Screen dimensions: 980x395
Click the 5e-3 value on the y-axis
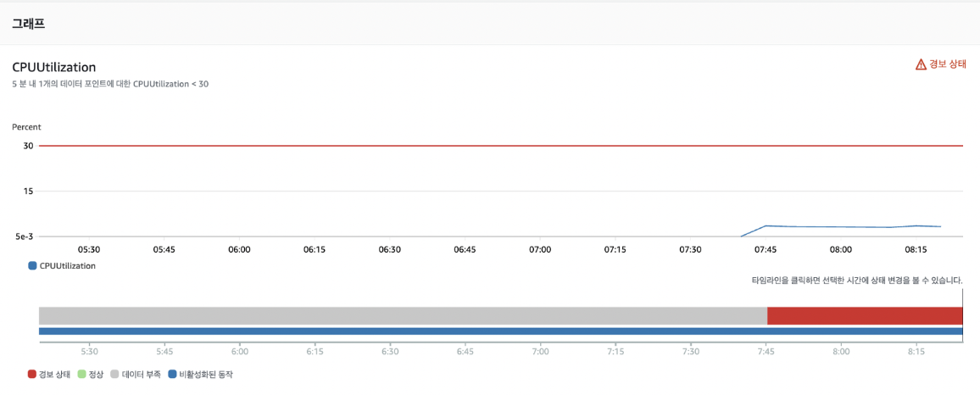pos(23,236)
